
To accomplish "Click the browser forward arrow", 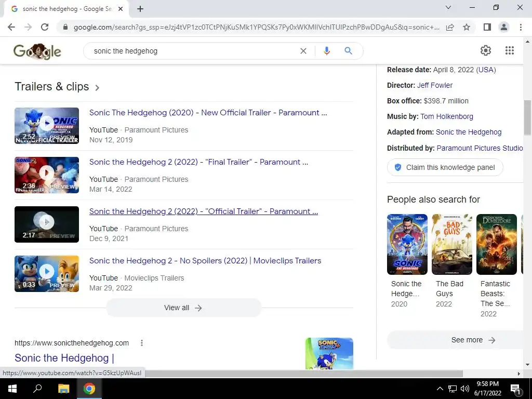I will (x=28, y=27).
